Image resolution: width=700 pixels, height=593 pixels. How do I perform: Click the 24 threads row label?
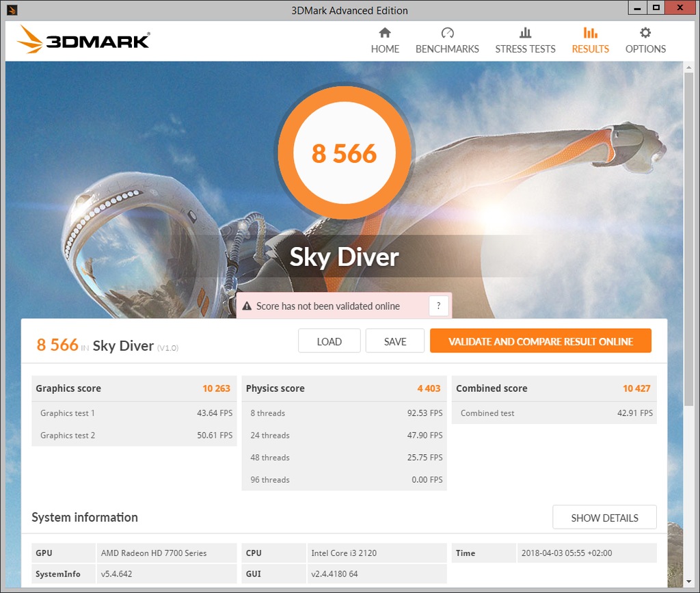click(x=269, y=436)
